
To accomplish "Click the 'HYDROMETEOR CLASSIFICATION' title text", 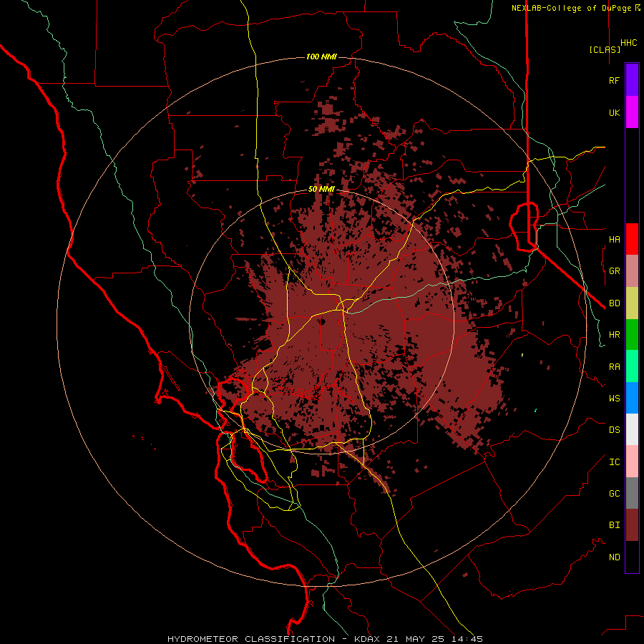I will click(x=251, y=639).
